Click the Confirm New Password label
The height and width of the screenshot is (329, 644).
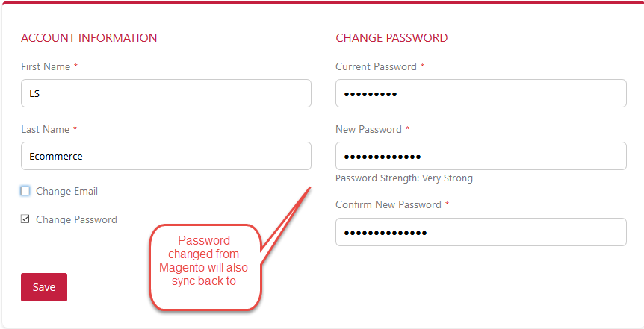(x=388, y=204)
